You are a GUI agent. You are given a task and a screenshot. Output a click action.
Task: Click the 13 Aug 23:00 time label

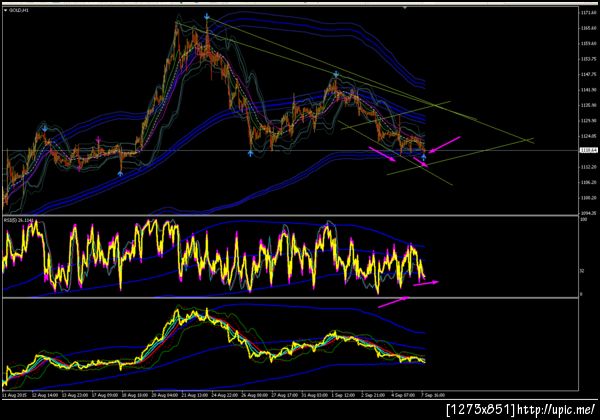pyautogui.click(x=75, y=395)
